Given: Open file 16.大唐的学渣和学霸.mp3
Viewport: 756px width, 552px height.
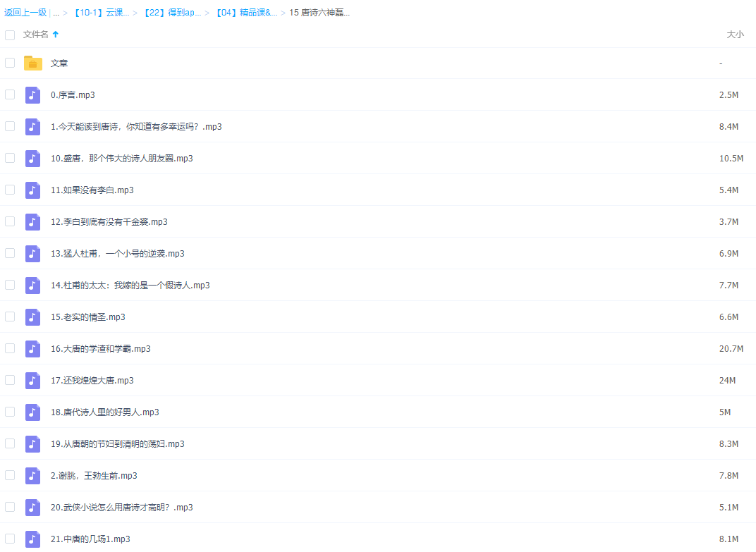Looking at the screenshot, I should coord(101,349).
